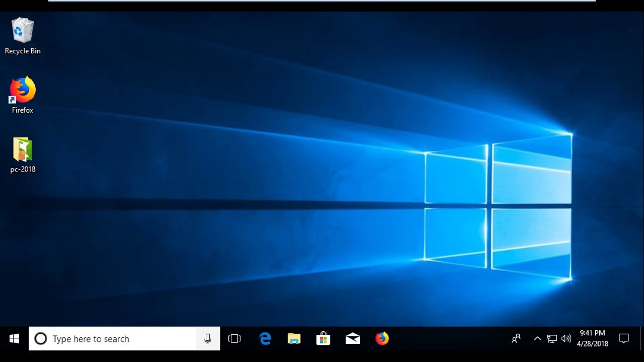Image resolution: width=644 pixels, height=362 pixels.
Task: Open the Windows Start menu
Action: point(14,339)
